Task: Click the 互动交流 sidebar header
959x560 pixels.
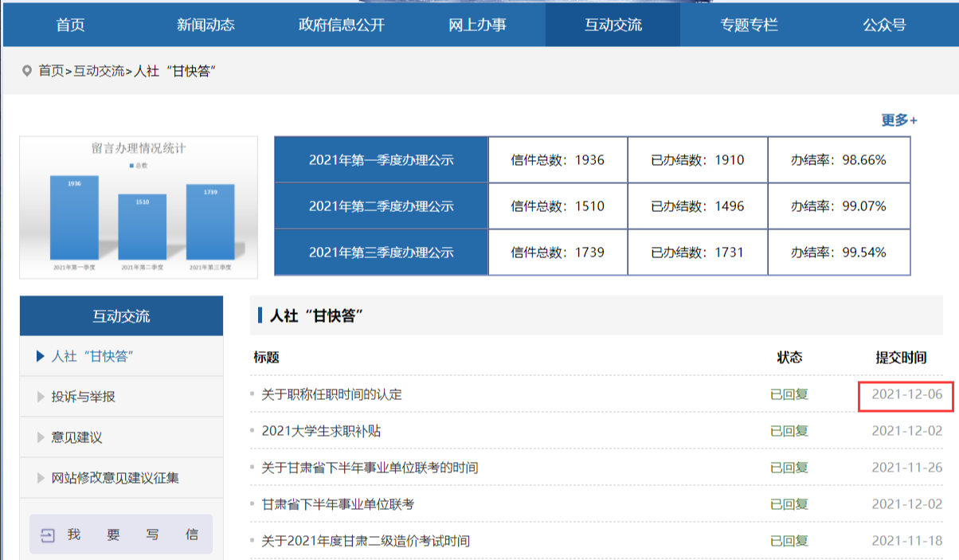Action: pyautogui.click(x=121, y=316)
